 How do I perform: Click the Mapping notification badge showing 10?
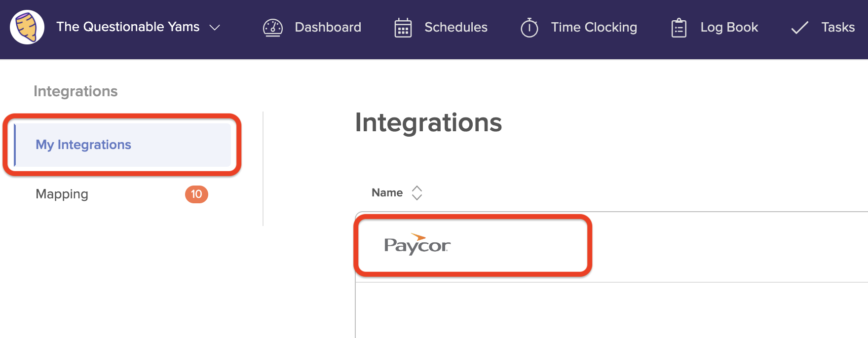(x=196, y=194)
